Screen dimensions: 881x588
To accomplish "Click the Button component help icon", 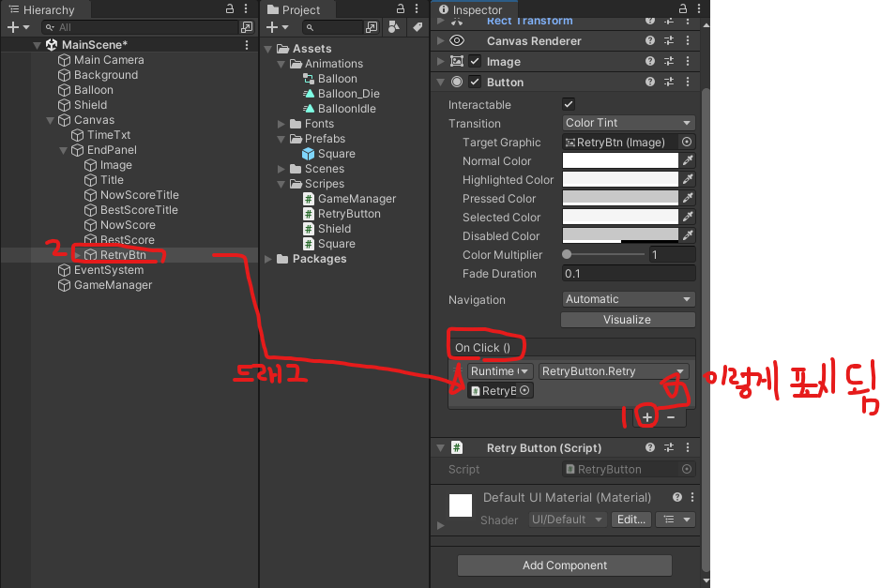I will pos(650,82).
